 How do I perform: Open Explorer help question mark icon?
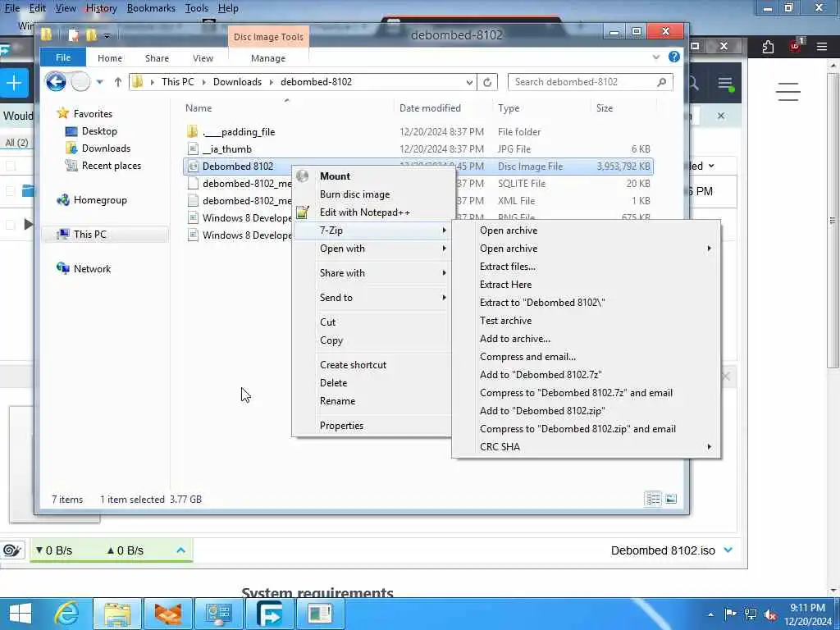(x=674, y=57)
